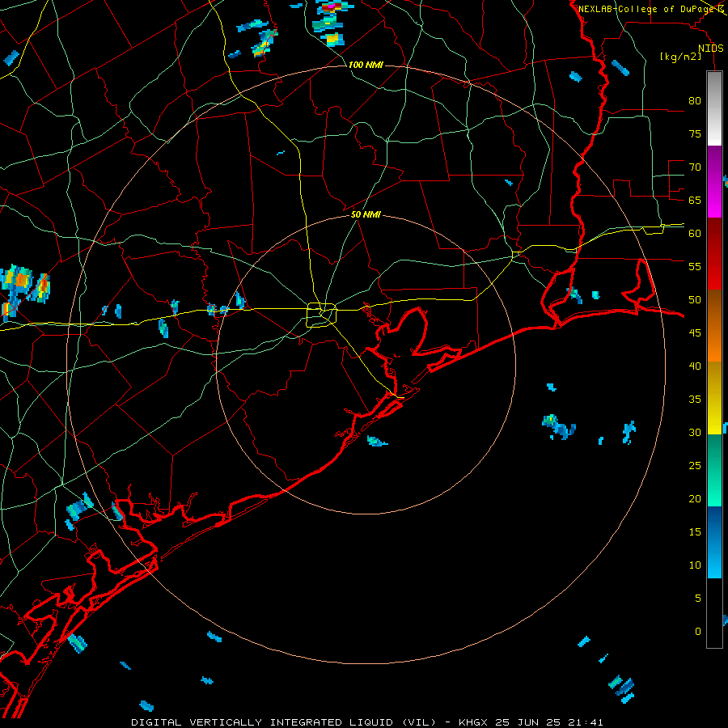Click the scale value 20

(x=695, y=498)
